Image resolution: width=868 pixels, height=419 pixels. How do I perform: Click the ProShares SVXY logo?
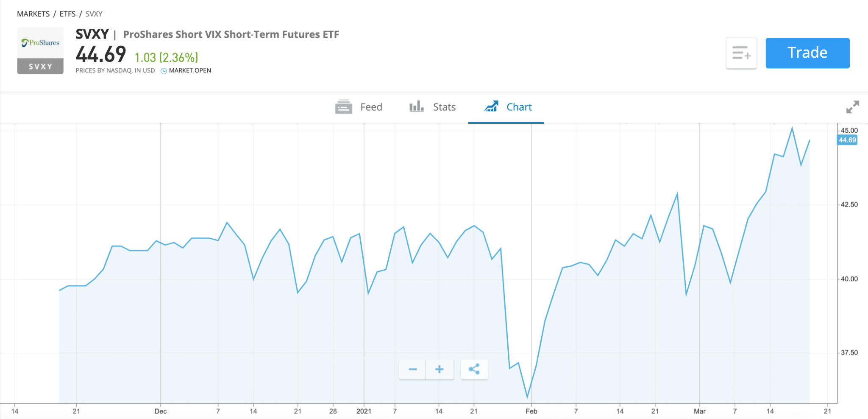coord(40,50)
